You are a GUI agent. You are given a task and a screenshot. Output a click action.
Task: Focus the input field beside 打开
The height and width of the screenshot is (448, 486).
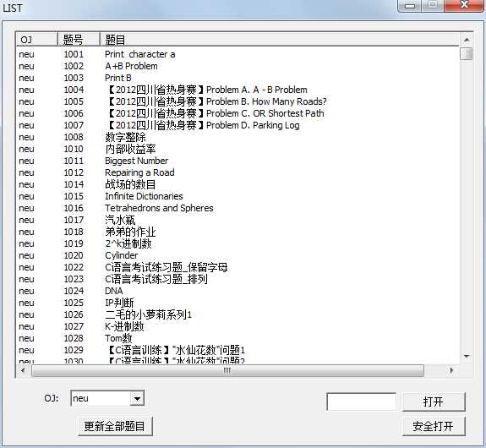pyautogui.click(x=362, y=402)
